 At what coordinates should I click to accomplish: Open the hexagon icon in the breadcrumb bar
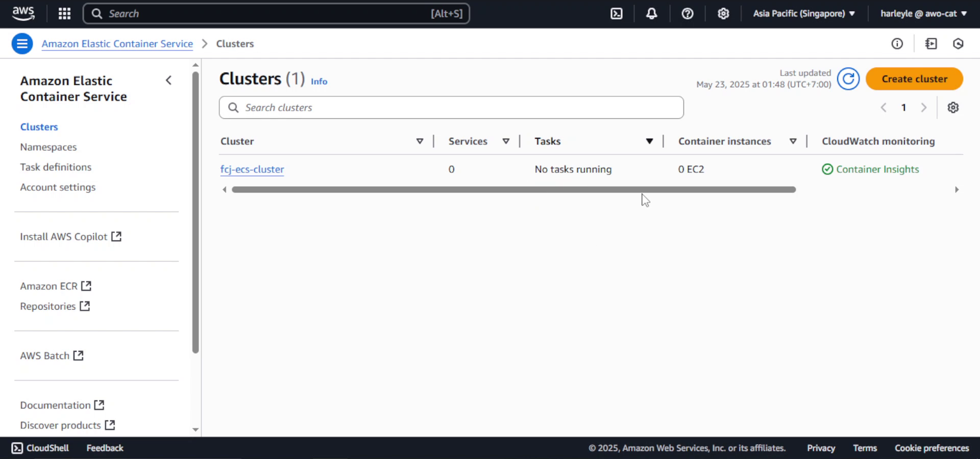(x=958, y=44)
